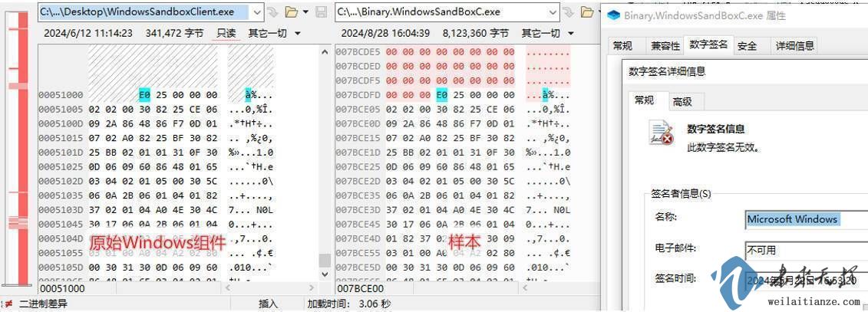Open the 高级 tab in signature details

point(682,101)
